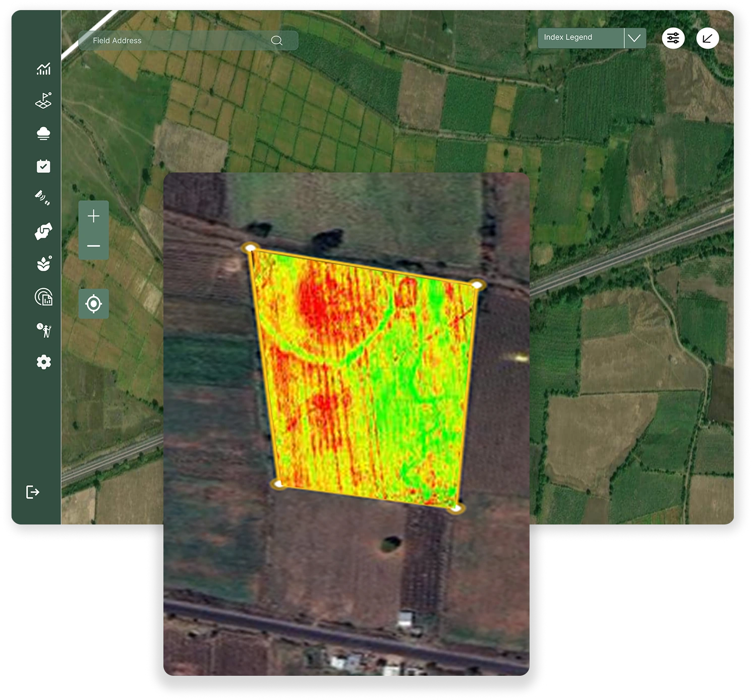Click the field boundary bottom-left vertex
Screen dimensions: 752x700
pos(278,484)
